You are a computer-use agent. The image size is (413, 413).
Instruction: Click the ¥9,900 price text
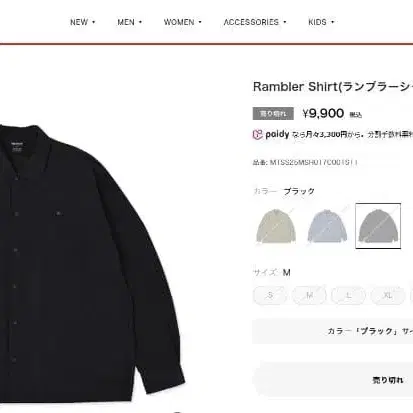click(323, 114)
